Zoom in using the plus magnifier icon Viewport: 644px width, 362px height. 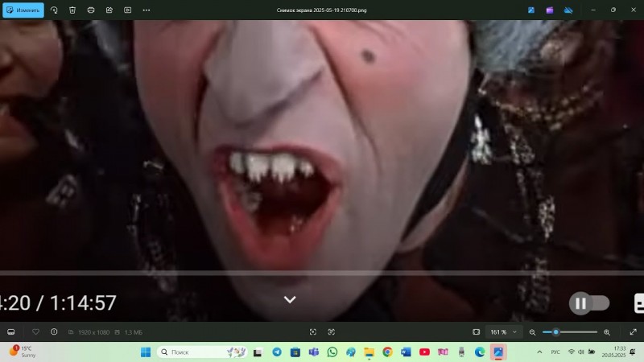pos(607,331)
